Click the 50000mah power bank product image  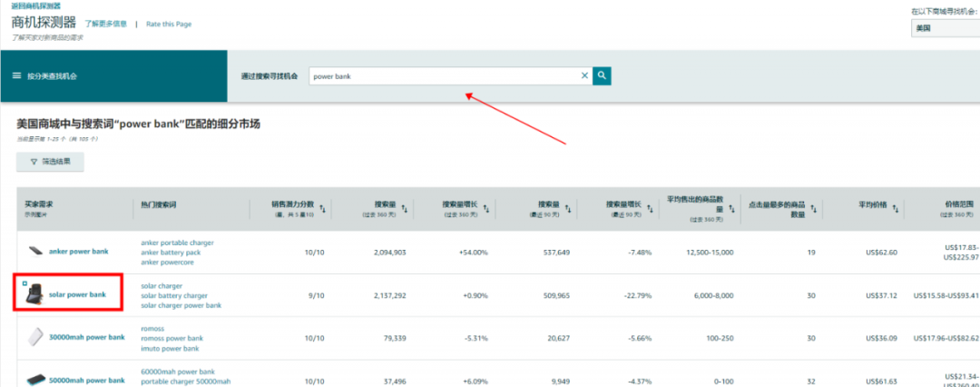coord(35,380)
